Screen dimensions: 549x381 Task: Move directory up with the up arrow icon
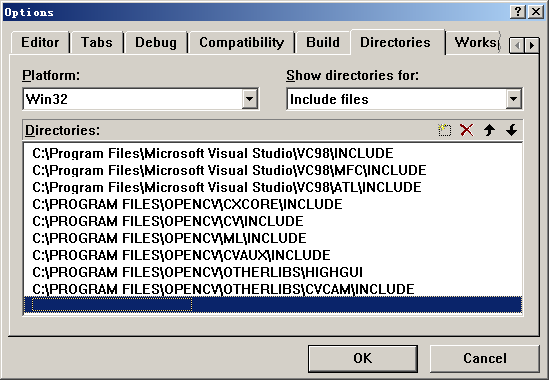pos(489,130)
